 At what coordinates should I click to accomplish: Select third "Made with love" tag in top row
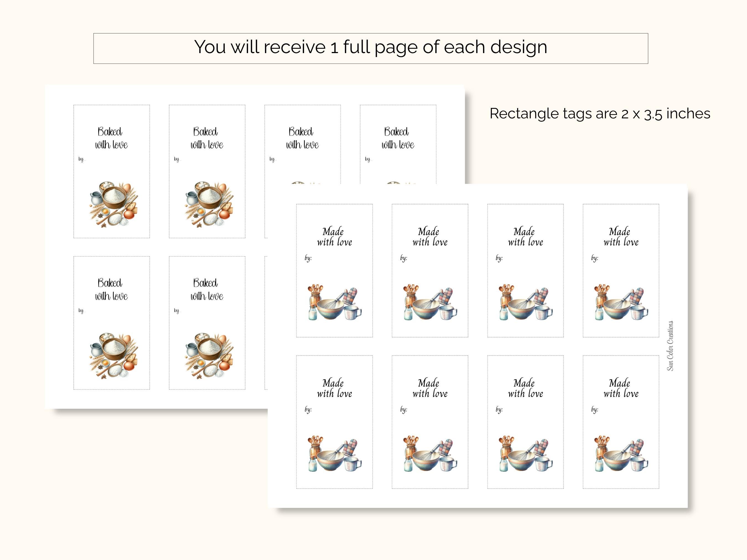click(525, 270)
